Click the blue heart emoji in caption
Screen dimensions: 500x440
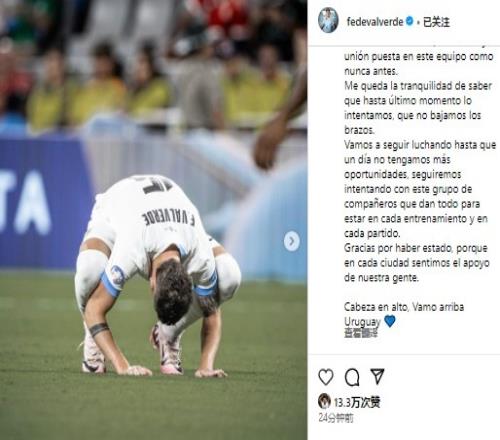pyautogui.click(x=389, y=321)
